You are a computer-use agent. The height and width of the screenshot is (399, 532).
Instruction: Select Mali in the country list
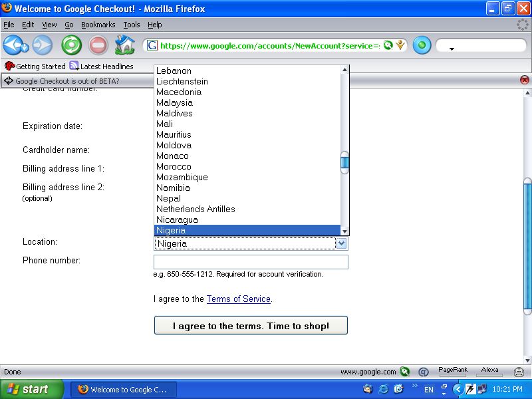pyautogui.click(x=247, y=124)
